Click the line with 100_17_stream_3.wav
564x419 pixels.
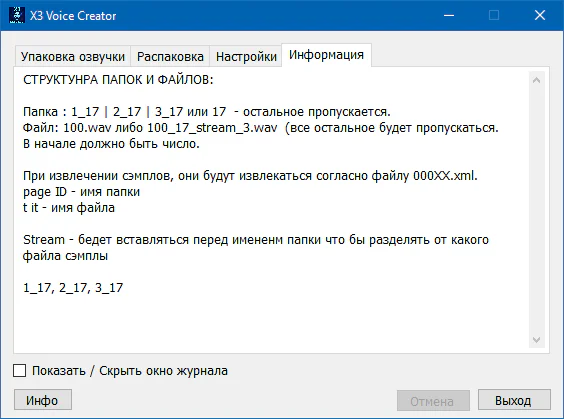tap(261, 128)
